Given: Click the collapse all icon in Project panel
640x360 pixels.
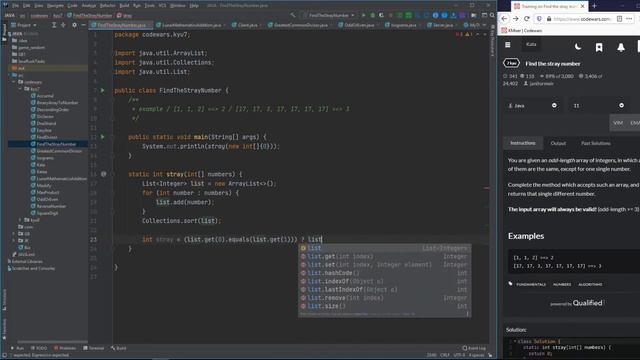Looking at the screenshot, I should [63, 25].
